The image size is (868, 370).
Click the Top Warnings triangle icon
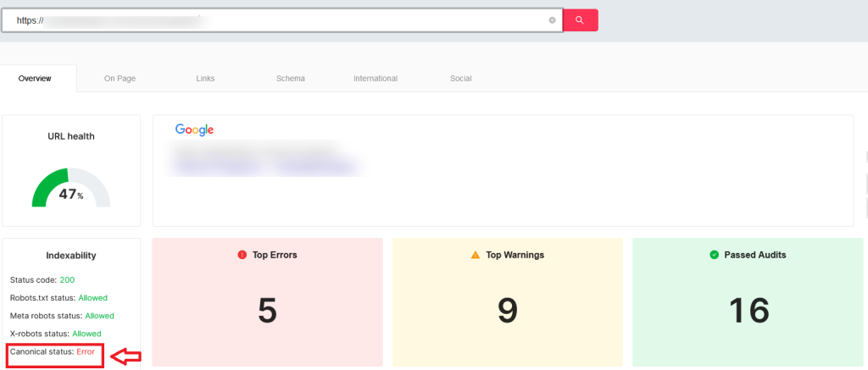pos(475,255)
